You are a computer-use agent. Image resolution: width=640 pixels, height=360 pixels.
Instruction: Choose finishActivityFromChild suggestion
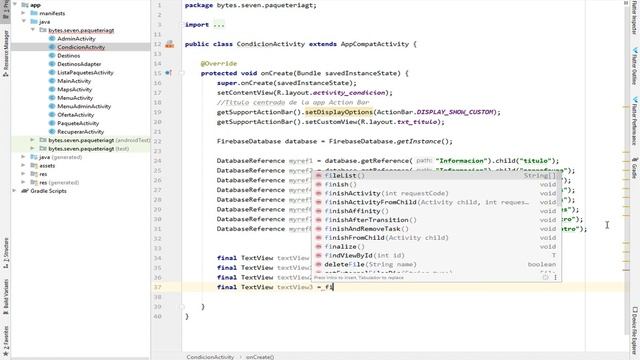tap(436, 202)
